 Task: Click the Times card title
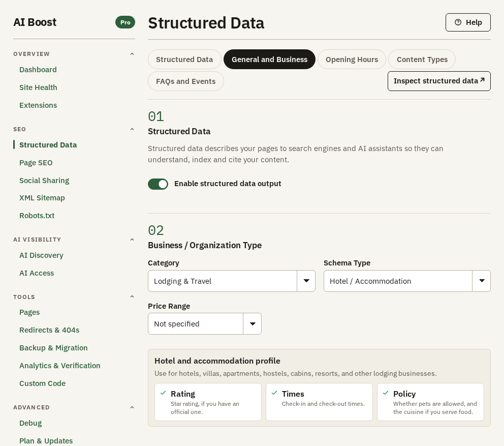click(293, 394)
